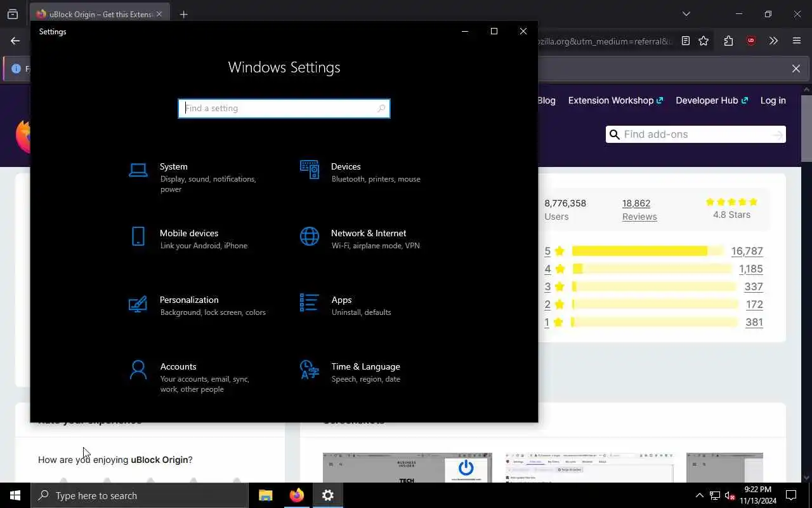Viewport: 812px width, 508px height.
Task: Click Firefox back arrow button
Action: coord(15,41)
